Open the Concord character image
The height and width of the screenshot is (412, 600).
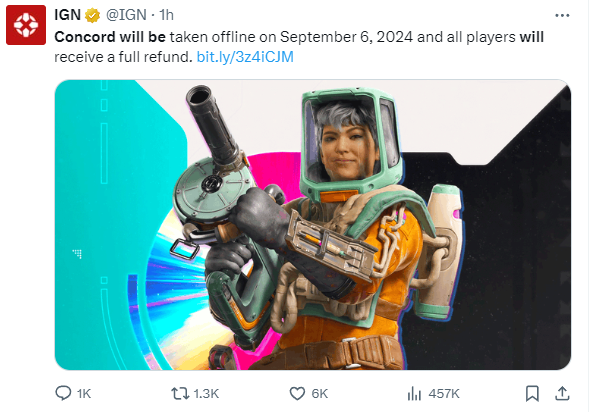coord(313,225)
